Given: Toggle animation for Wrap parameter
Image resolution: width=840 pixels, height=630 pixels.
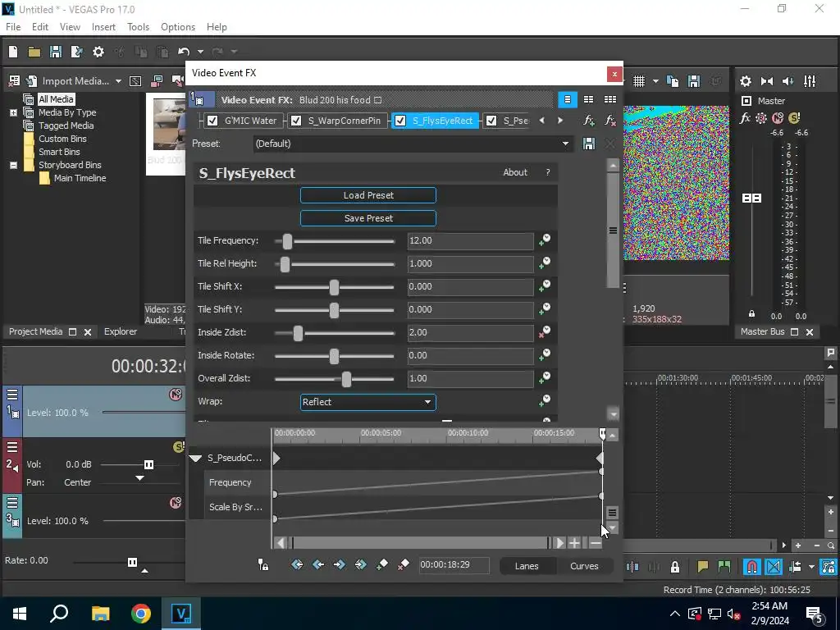Looking at the screenshot, I should pos(545,400).
